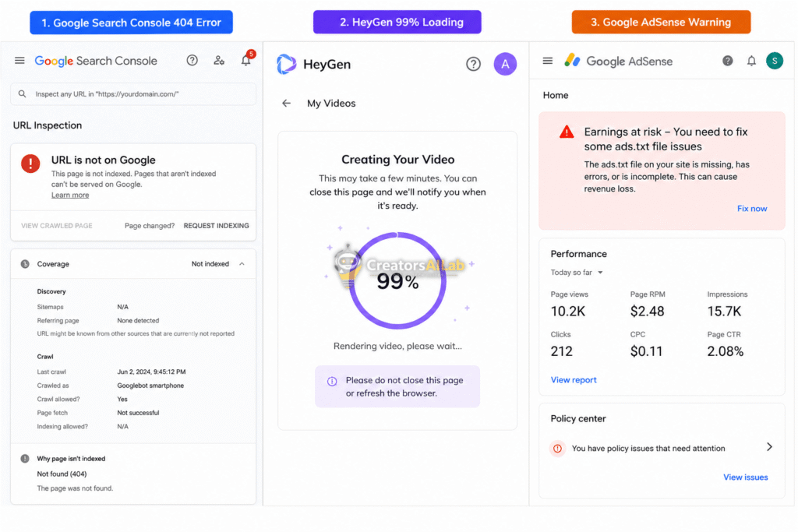
Task: Select the Not found (404) text
Action: (62, 474)
